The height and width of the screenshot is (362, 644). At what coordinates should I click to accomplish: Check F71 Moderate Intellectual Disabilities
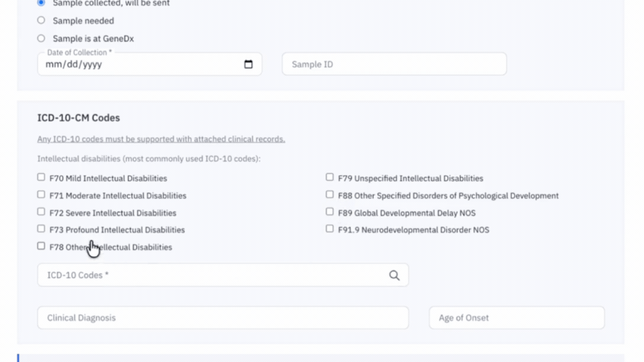[41, 194]
